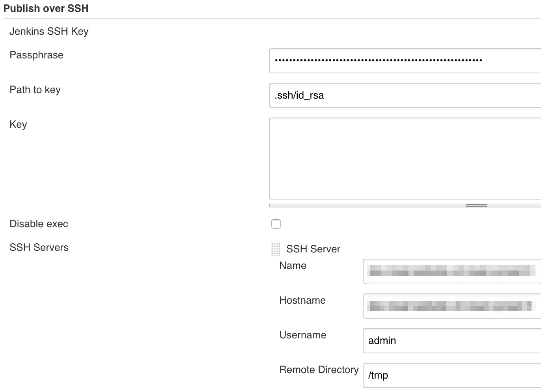
Task: Click the Hostname label text
Action: tap(302, 301)
